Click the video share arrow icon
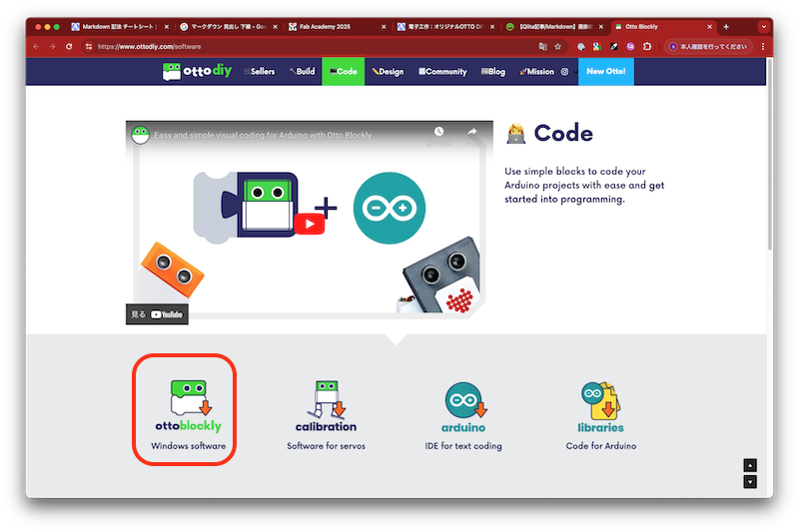The image size is (799, 532). [x=471, y=132]
